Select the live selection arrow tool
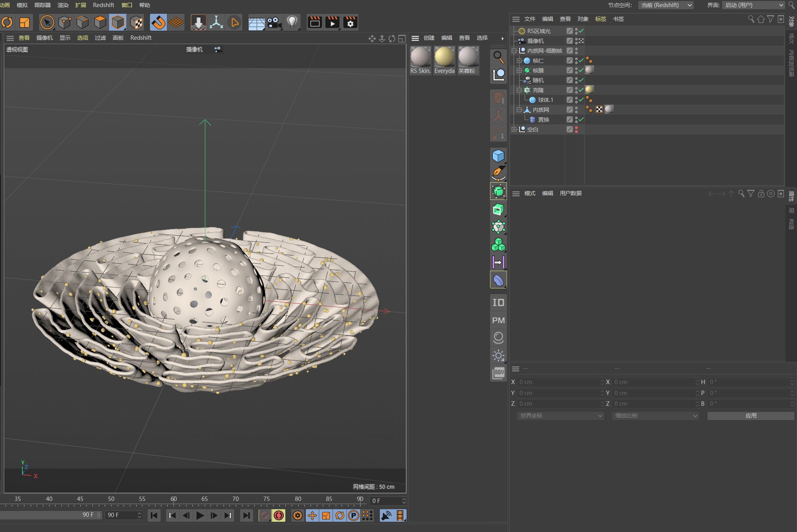 tap(47, 22)
